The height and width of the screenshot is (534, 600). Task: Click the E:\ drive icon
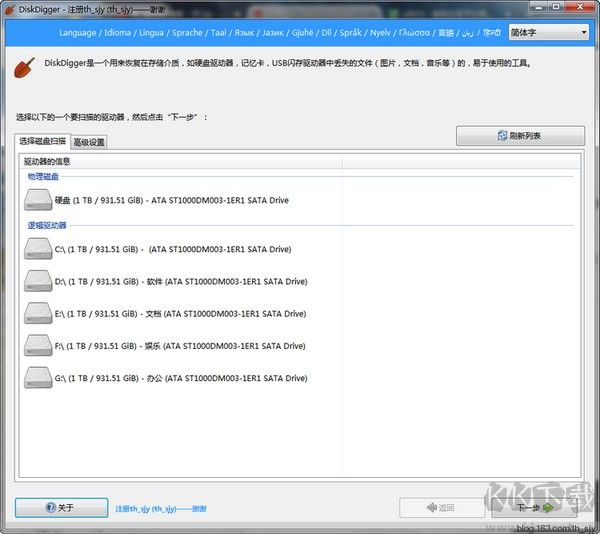click(x=38, y=313)
